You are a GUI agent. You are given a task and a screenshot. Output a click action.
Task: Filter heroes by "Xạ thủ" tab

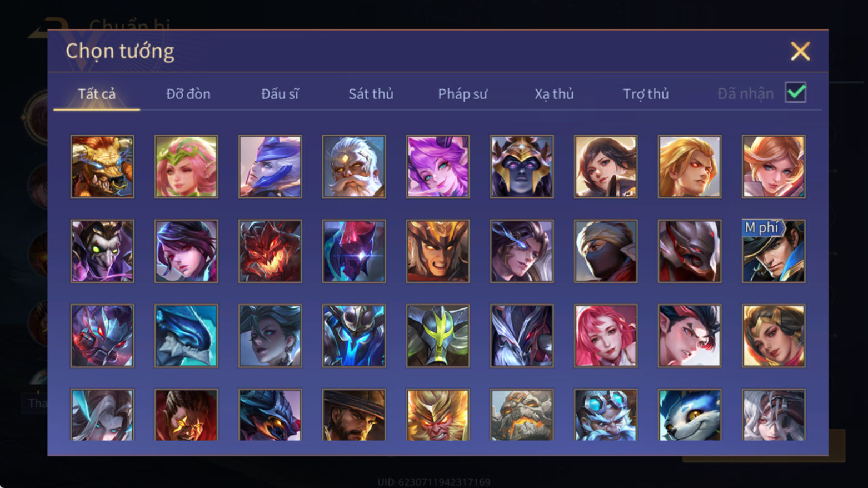554,94
